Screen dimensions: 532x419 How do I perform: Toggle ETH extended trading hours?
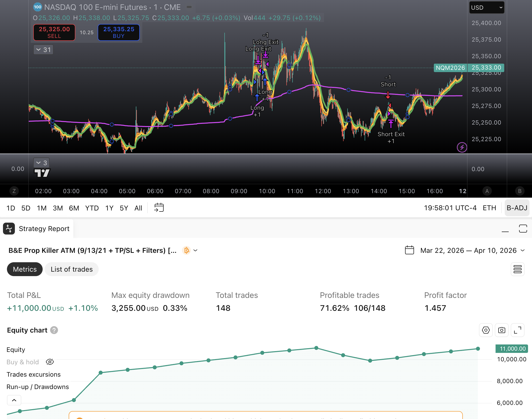pyautogui.click(x=489, y=208)
